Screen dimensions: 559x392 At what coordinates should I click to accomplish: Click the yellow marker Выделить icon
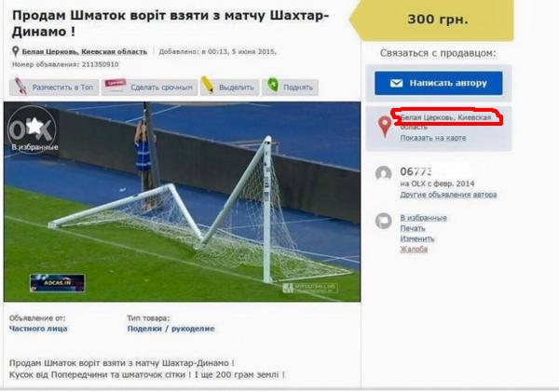coord(208,85)
